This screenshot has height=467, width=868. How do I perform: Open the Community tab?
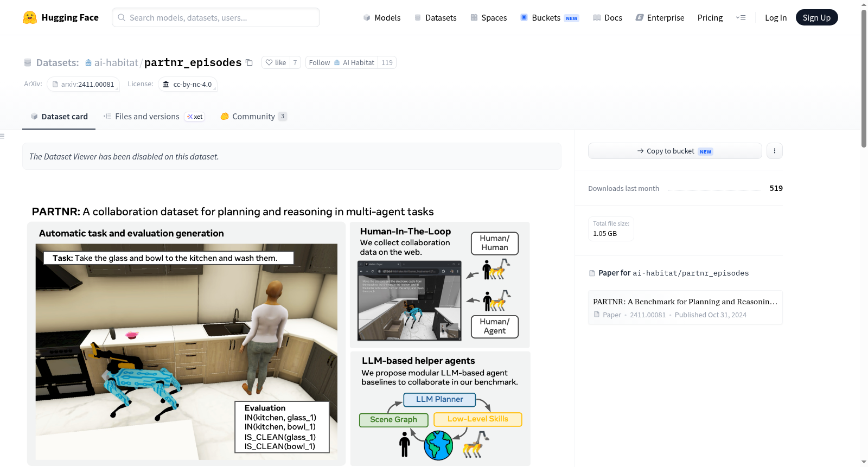[253, 116]
